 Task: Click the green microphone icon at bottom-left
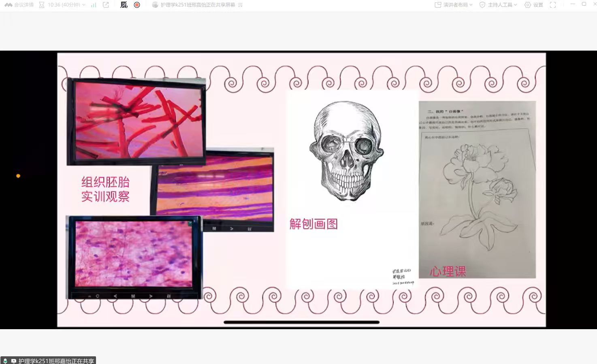point(5,361)
